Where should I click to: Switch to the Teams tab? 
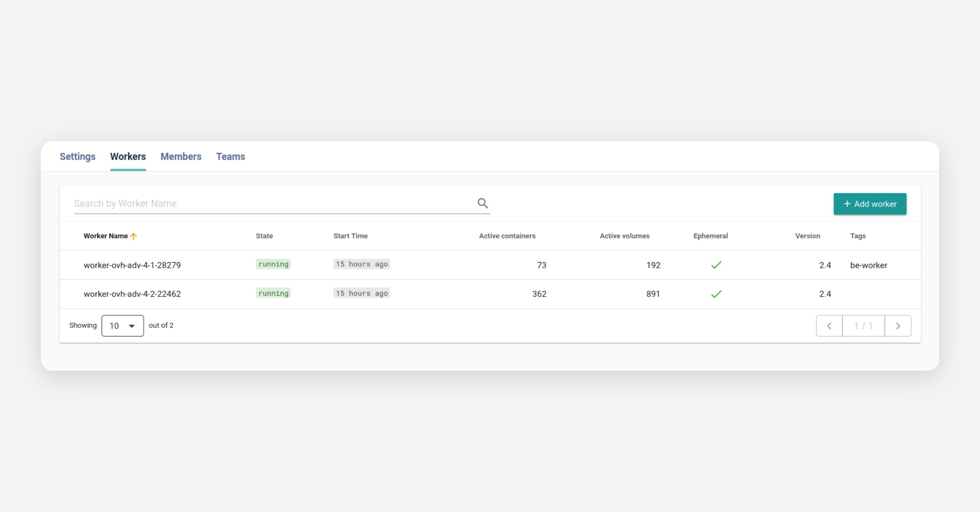coord(231,156)
